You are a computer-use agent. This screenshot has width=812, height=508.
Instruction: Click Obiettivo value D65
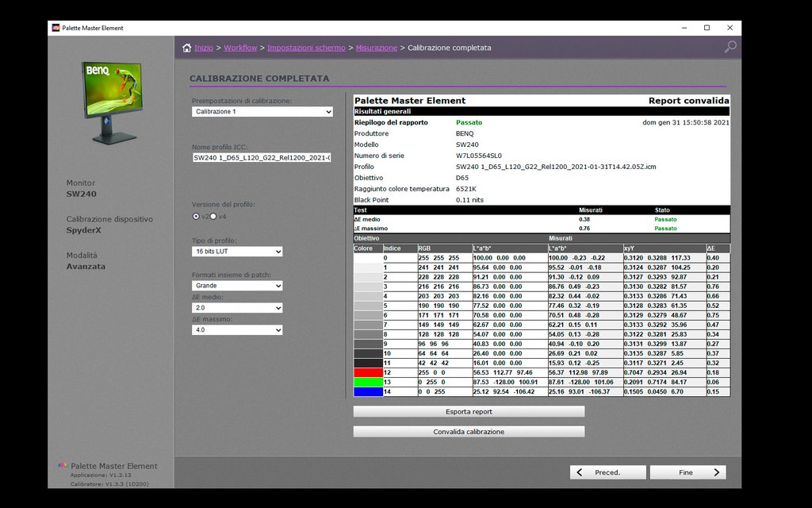click(462, 178)
